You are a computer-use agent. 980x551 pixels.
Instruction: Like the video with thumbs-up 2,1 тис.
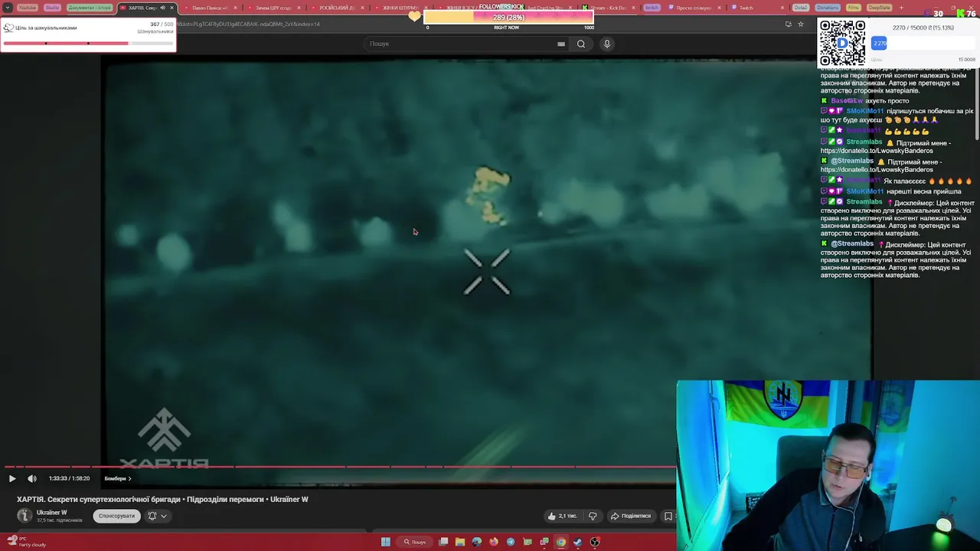point(562,516)
